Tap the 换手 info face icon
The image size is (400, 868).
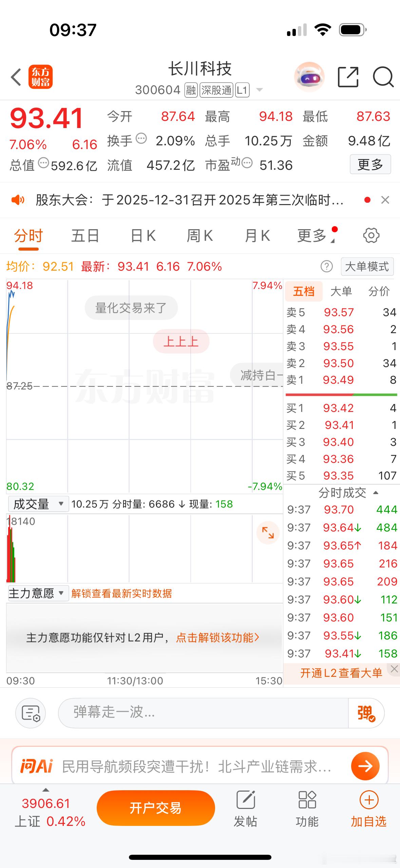point(141,139)
